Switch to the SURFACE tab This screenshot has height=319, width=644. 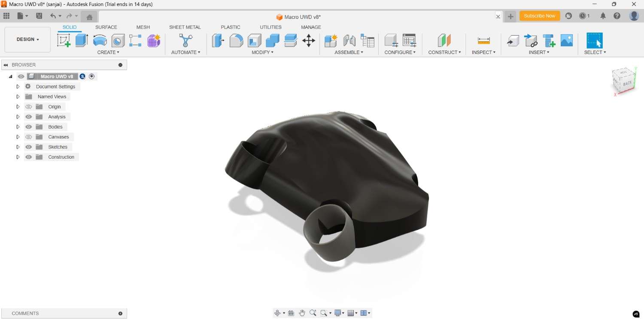pyautogui.click(x=106, y=27)
